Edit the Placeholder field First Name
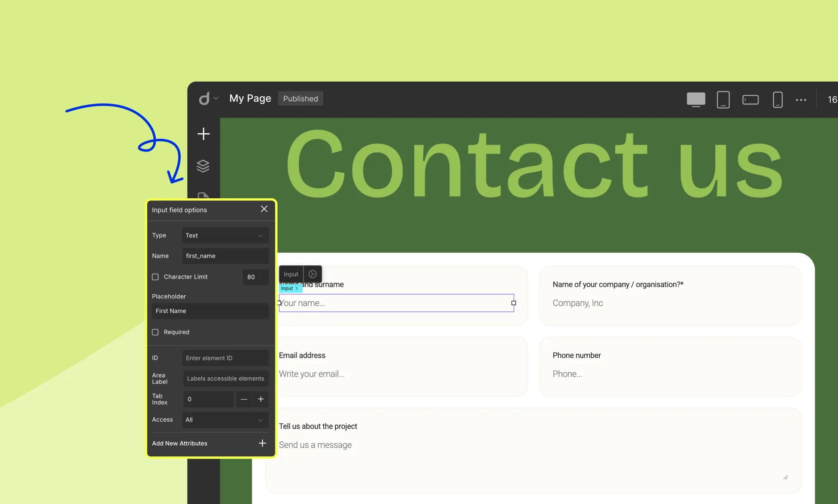838x504 pixels. click(x=210, y=311)
